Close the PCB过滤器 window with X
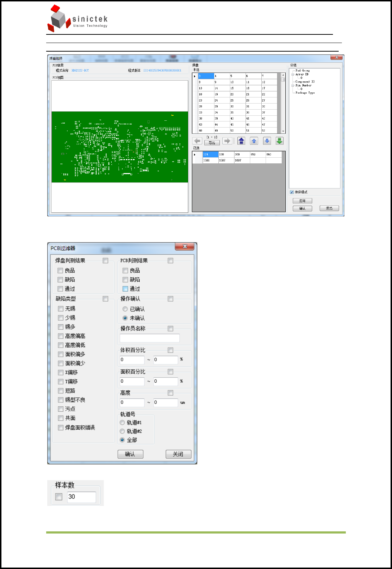Viewport: 392px width, 569px height. [185, 247]
